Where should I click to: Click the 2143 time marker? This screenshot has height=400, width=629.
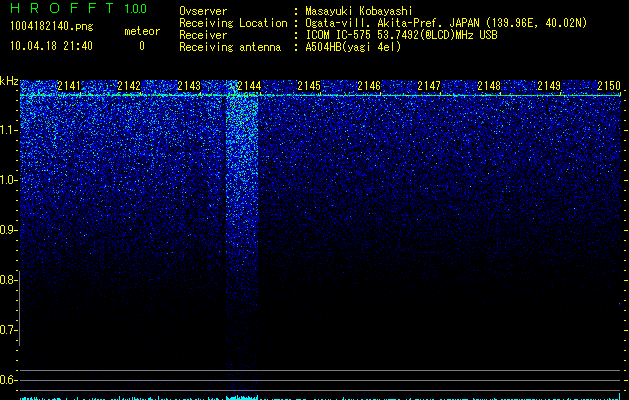point(189,86)
